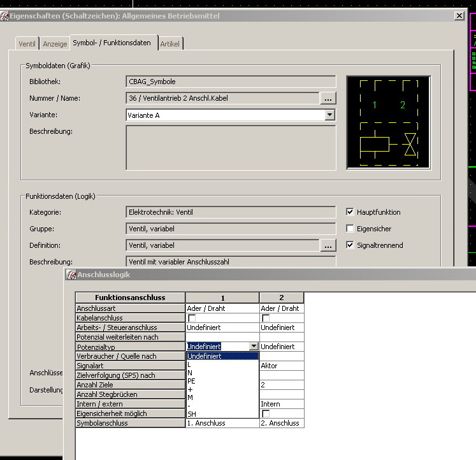Close the Eigenschaften dialog window
This screenshot has height=460, width=476.
pos(459,16)
